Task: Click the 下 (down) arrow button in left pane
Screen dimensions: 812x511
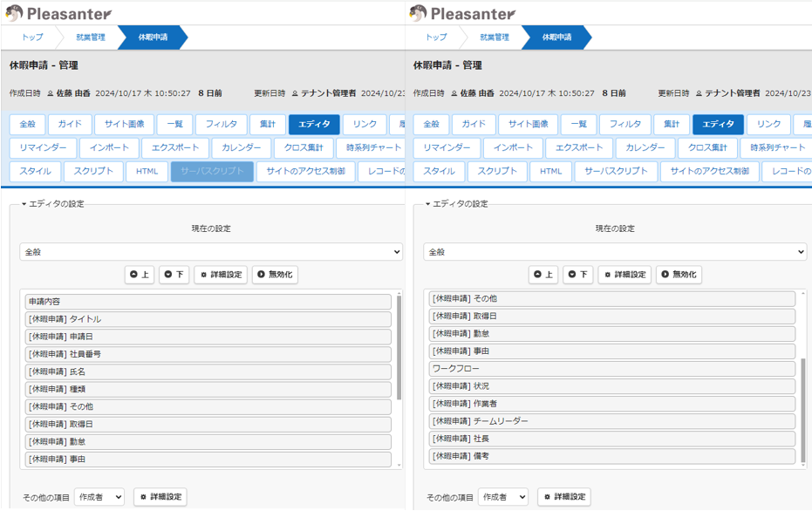Action: click(174, 275)
